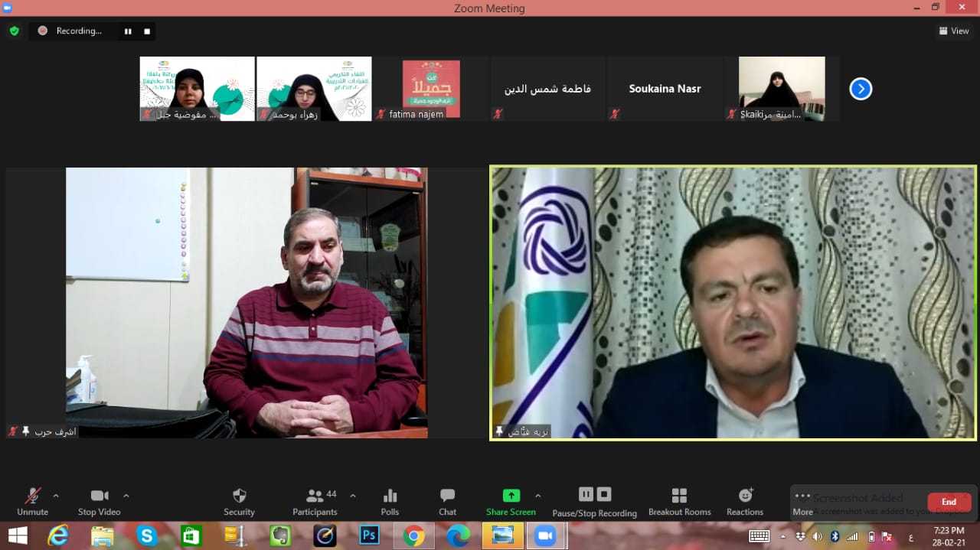The height and width of the screenshot is (550, 980).
Task: Expand share options arrow beside Share Screen
Action: point(537,496)
